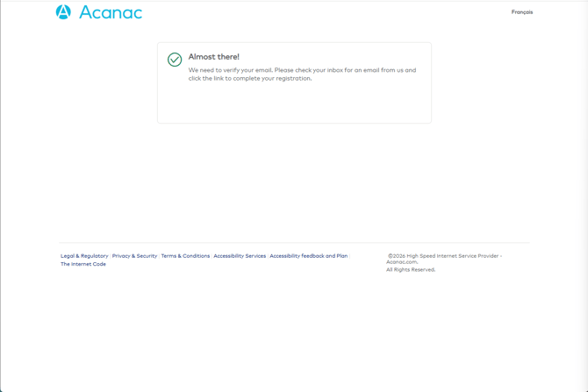
Task: Click the horizontal divider above footer links
Action: (294, 243)
